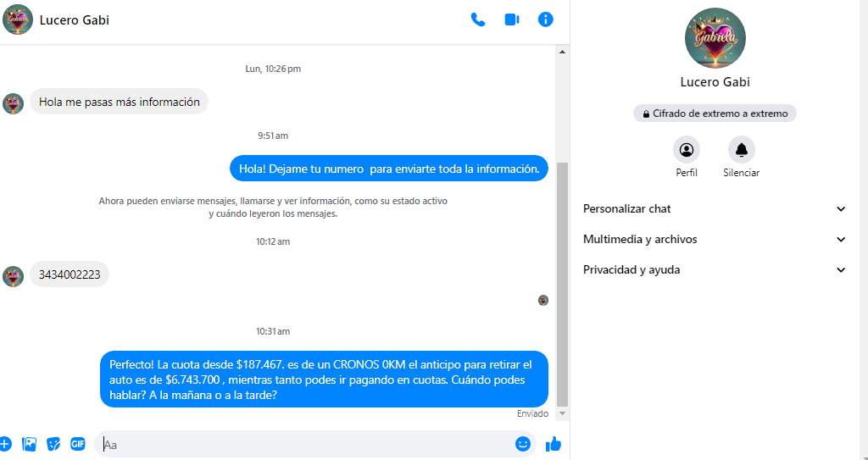Image resolution: width=868 pixels, height=460 pixels.
Task: Click Cifrado de extremo a extremo badge
Action: tap(715, 114)
